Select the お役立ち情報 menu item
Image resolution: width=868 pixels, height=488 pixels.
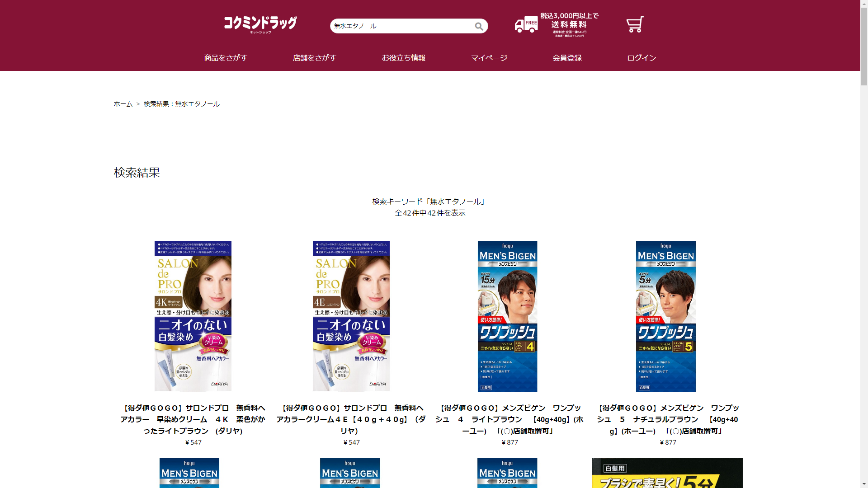(x=404, y=58)
